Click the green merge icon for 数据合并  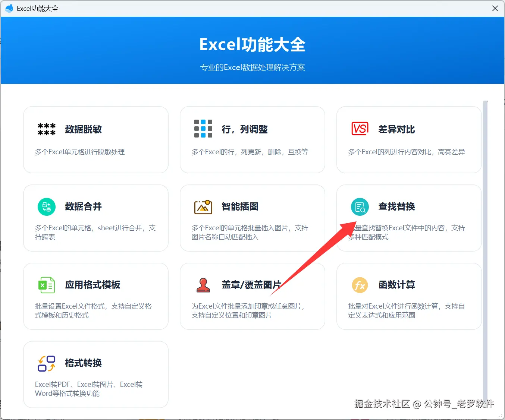tap(47, 206)
